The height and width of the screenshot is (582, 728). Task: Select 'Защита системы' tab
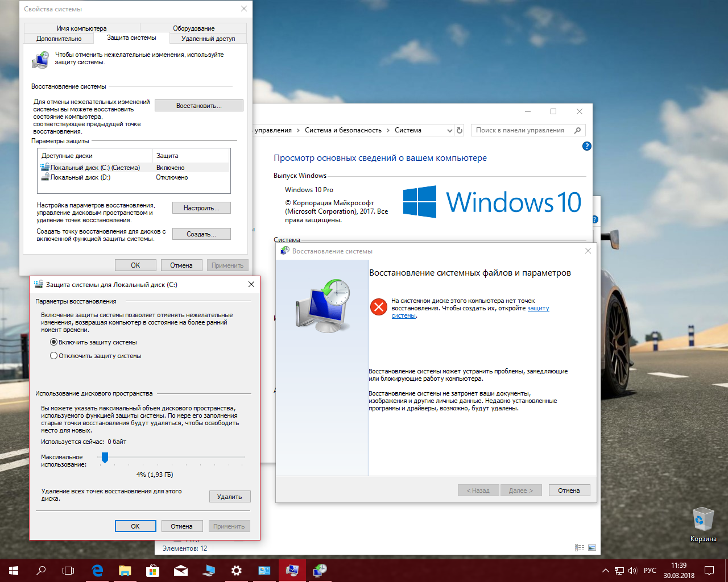(131, 38)
